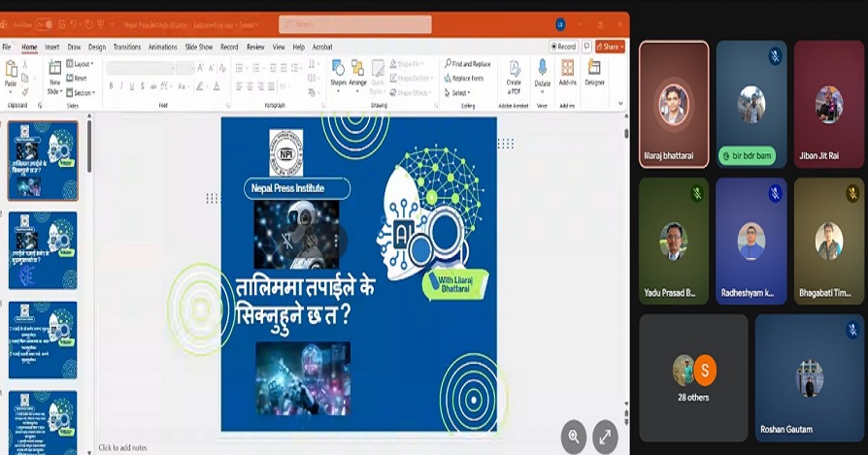Click the Arrange objects icon
The height and width of the screenshot is (455, 868).
[x=357, y=70]
